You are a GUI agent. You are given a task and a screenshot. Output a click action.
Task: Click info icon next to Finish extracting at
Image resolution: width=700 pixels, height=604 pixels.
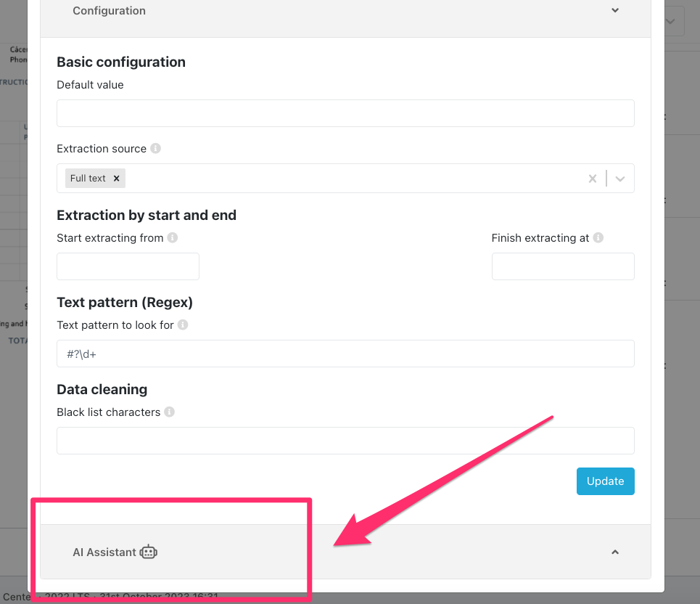tap(598, 237)
